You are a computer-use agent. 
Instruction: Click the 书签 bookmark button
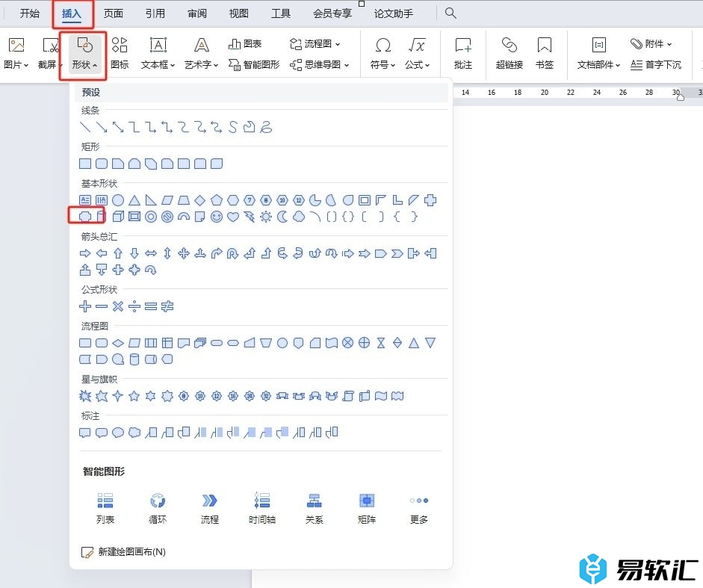[545, 54]
